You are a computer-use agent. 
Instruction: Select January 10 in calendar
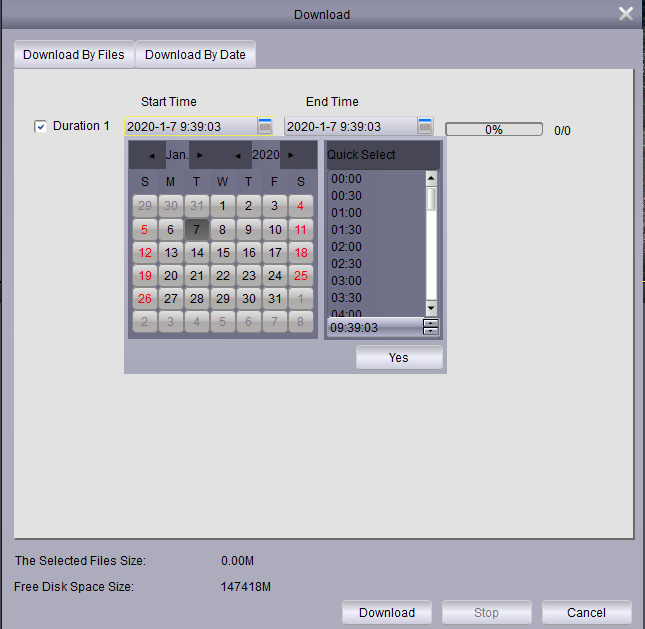[x=274, y=229]
